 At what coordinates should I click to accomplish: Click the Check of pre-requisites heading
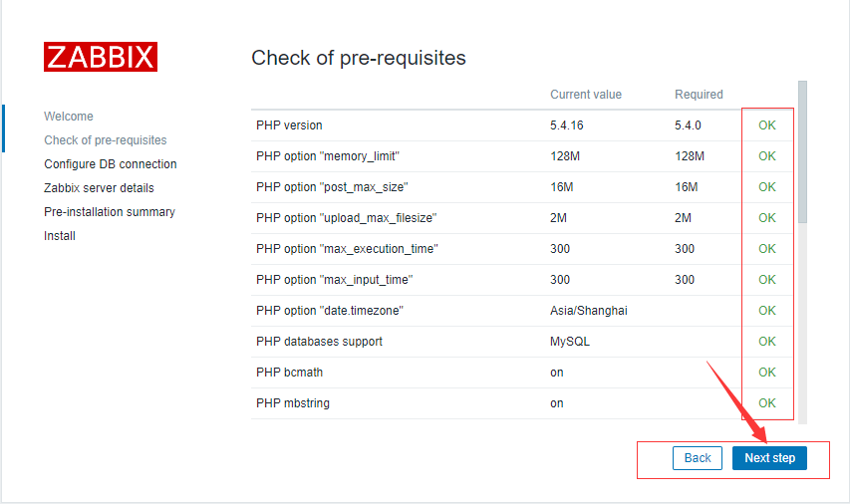(359, 58)
